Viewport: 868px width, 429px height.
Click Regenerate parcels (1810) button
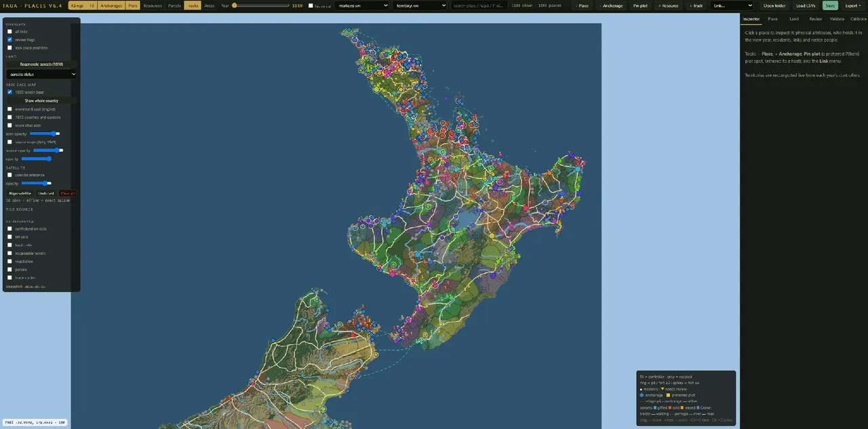(x=41, y=64)
